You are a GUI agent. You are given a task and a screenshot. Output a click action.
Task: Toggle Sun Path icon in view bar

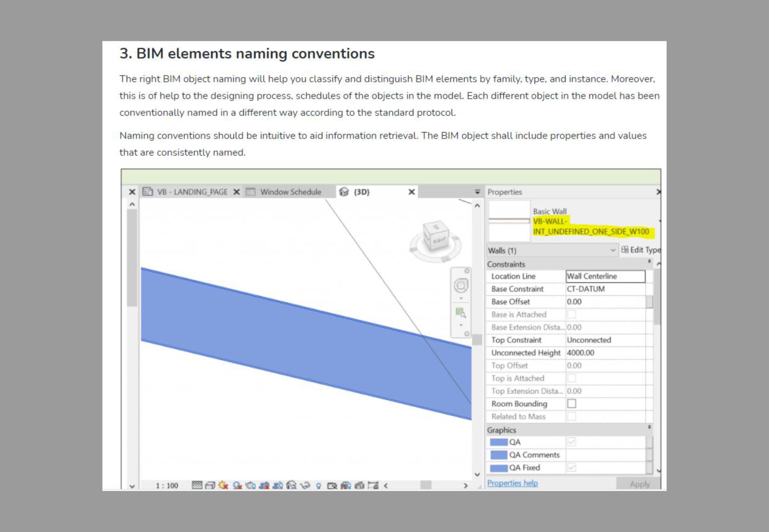tap(223, 486)
